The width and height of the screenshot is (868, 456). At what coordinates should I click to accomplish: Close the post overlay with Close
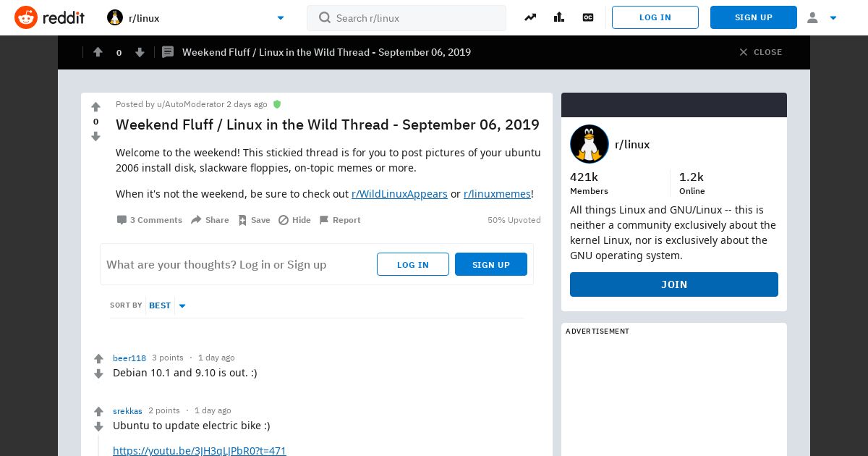click(x=760, y=52)
